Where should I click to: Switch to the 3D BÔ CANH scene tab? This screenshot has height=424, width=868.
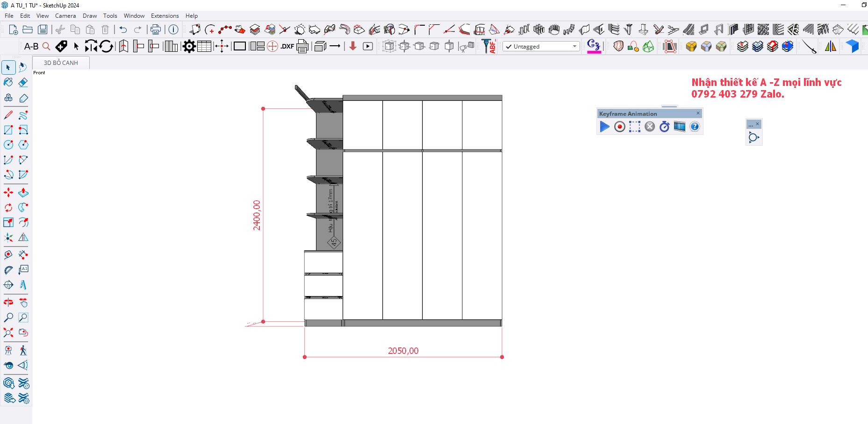61,63
